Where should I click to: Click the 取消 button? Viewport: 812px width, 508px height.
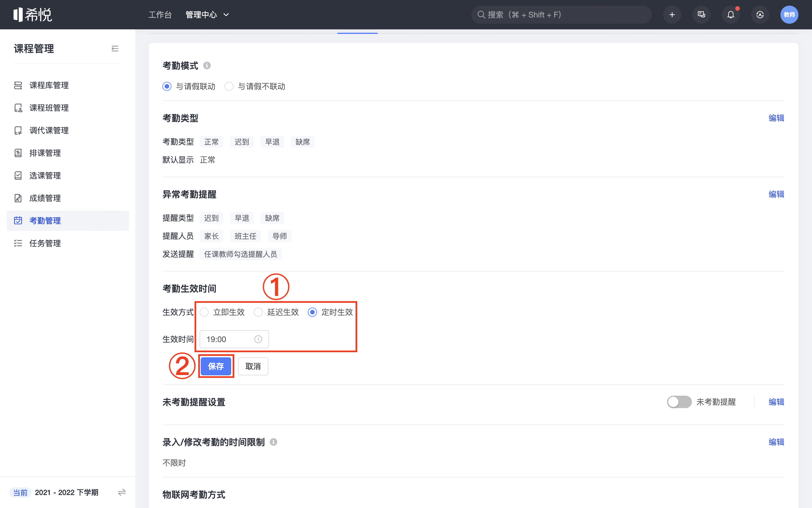[x=253, y=366]
